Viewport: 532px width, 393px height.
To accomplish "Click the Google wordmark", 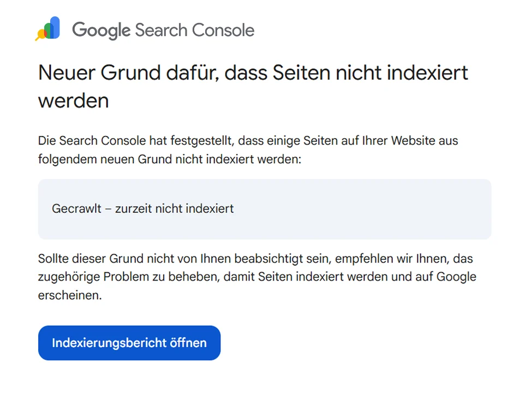I will tap(101, 30).
